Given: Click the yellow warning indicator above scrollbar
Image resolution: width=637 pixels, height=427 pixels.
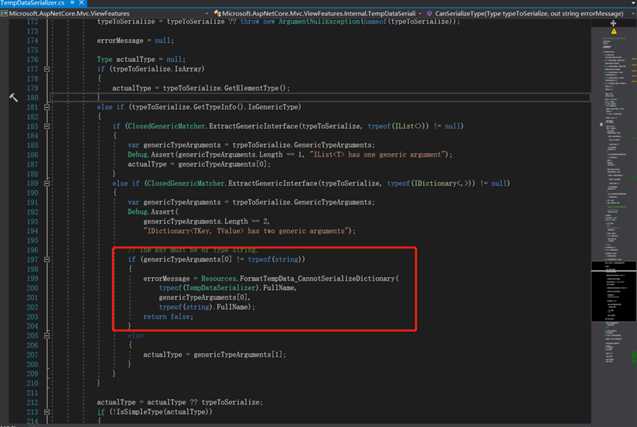Looking at the screenshot, I should [613, 31].
